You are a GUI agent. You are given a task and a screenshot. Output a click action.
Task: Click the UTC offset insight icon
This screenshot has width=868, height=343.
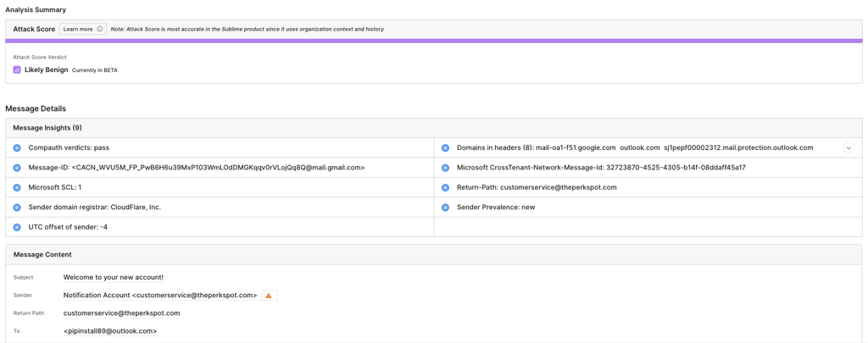pyautogui.click(x=17, y=227)
